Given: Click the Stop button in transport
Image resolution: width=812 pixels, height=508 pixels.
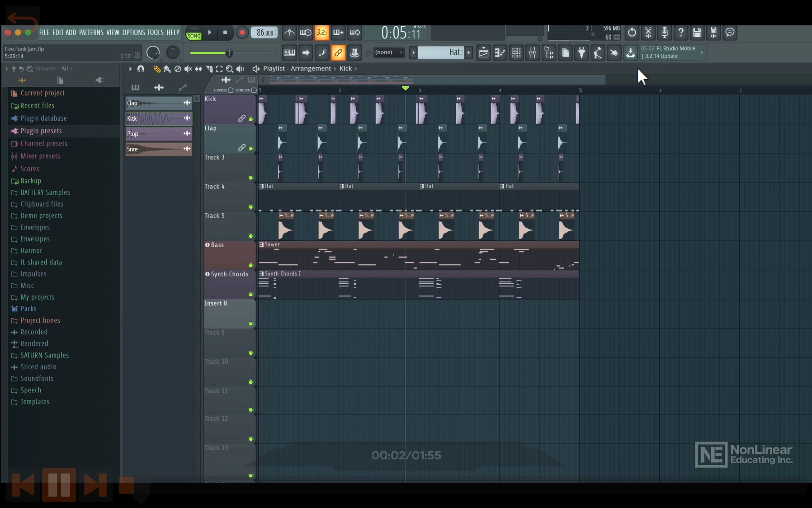Looking at the screenshot, I should pyautogui.click(x=225, y=33).
